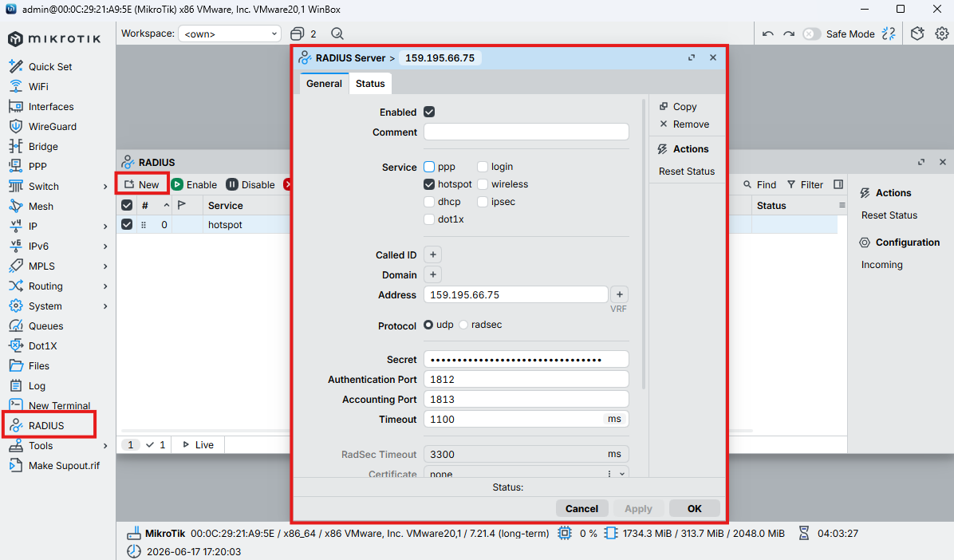Check the ipsec service checkbox
954x560 pixels.
[x=483, y=202]
